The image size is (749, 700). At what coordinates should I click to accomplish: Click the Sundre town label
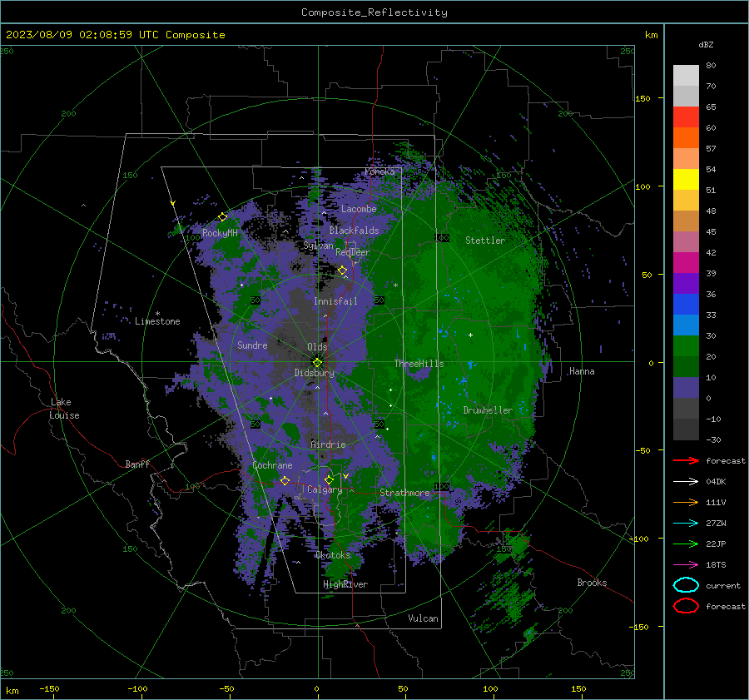[252, 345]
